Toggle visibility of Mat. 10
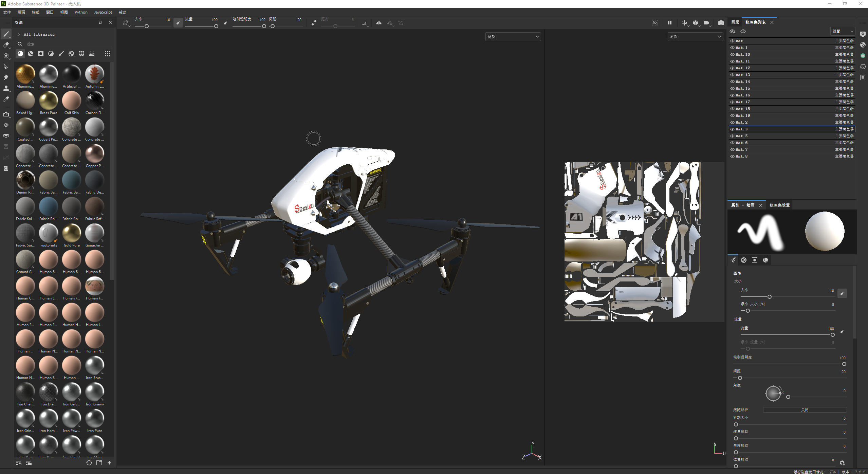This screenshot has width=868, height=474. [732, 54]
